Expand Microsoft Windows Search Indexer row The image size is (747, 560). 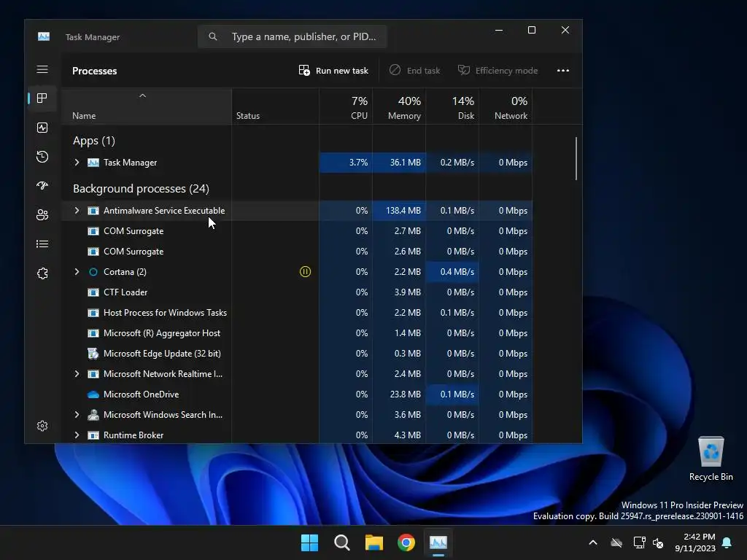point(77,415)
